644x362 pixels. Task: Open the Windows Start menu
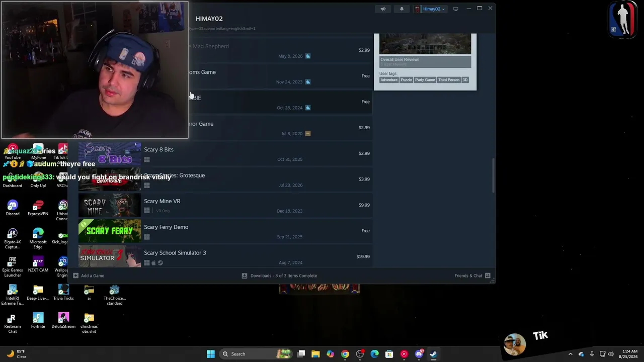point(211,354)
